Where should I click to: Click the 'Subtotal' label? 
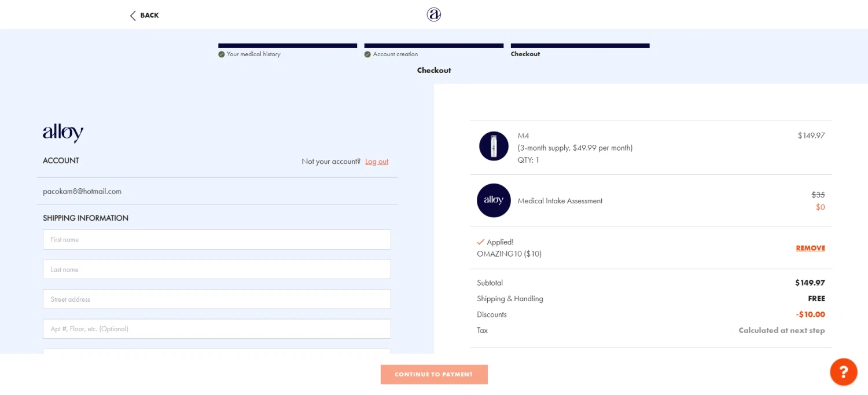click(490, 283)
